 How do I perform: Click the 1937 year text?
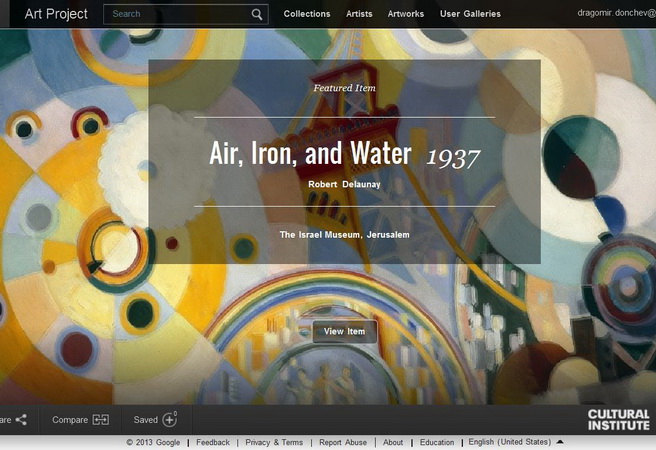[x=453, y=158]
